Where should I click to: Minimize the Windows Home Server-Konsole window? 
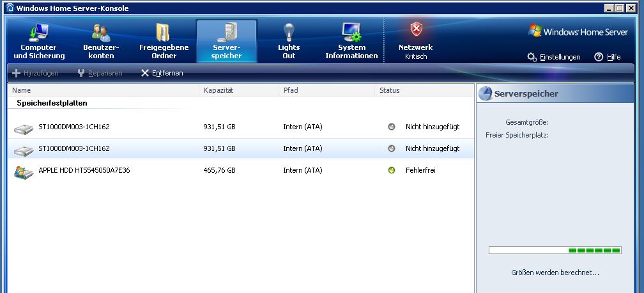pos(610,8)
